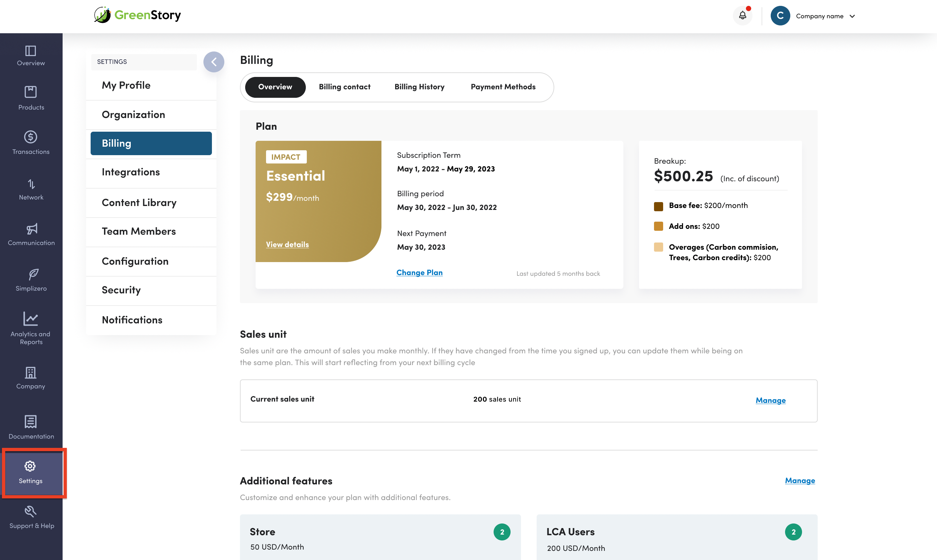Open the Network arrows icon
937x560 pixels.
(x=31, y=184)
